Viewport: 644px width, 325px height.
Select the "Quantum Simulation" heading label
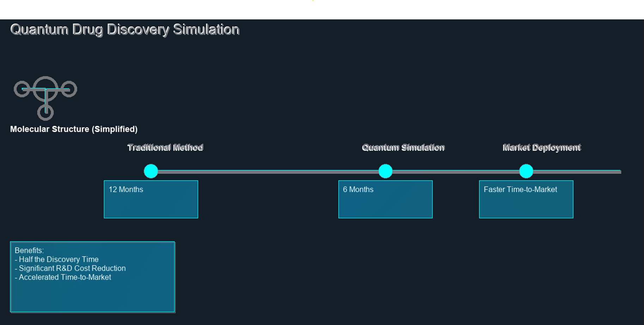(403, 147)
